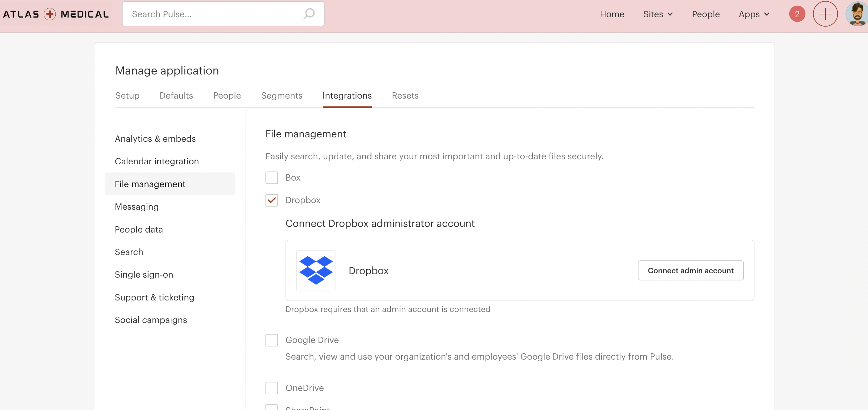Enable the Google Drive checkbox

pyautogui.click(x=272, y=340)
